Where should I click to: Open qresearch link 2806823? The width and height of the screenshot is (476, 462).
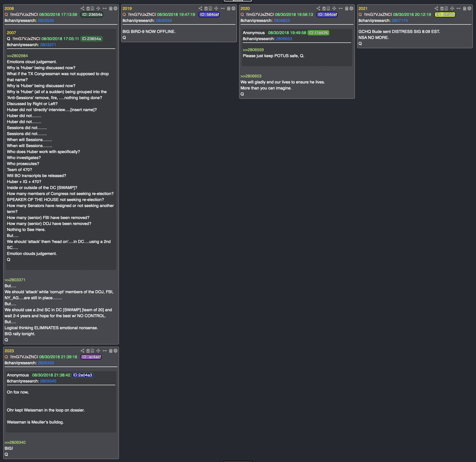pos(282,21)
